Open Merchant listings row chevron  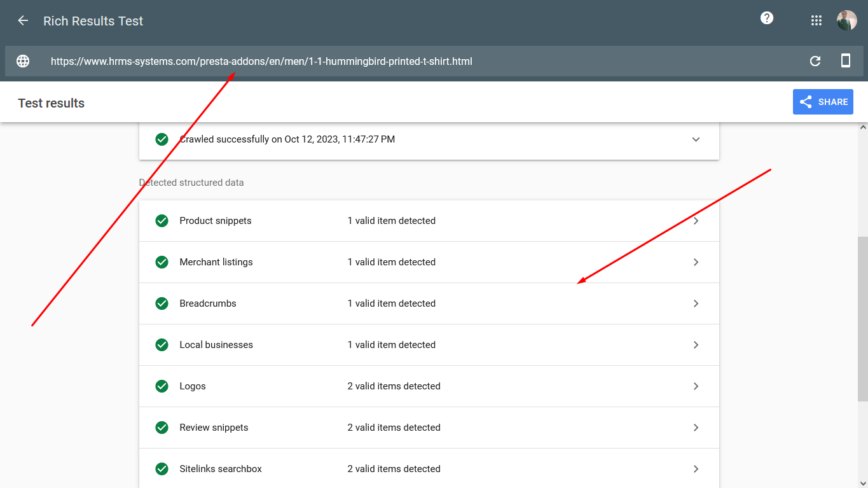696,262
